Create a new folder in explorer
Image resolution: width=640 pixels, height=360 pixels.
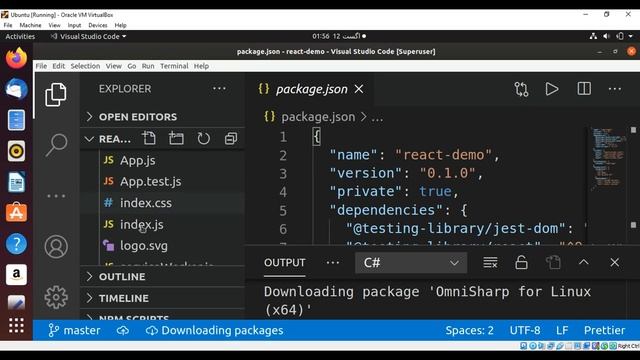click(176, 138)
